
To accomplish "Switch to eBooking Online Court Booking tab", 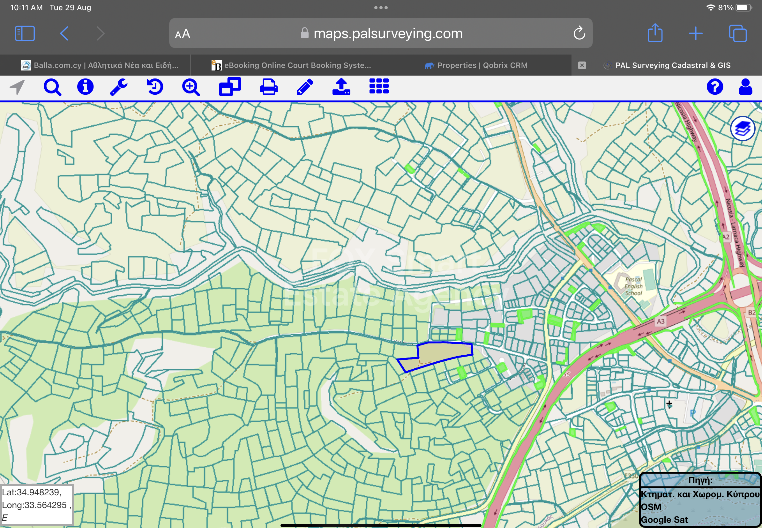I will 291,65.
